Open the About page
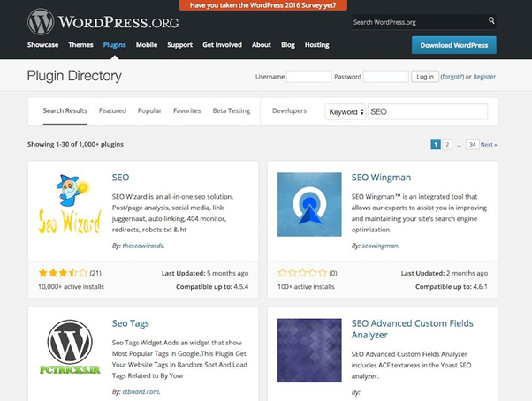Screen dimensions: 532x401 [262, 45]
